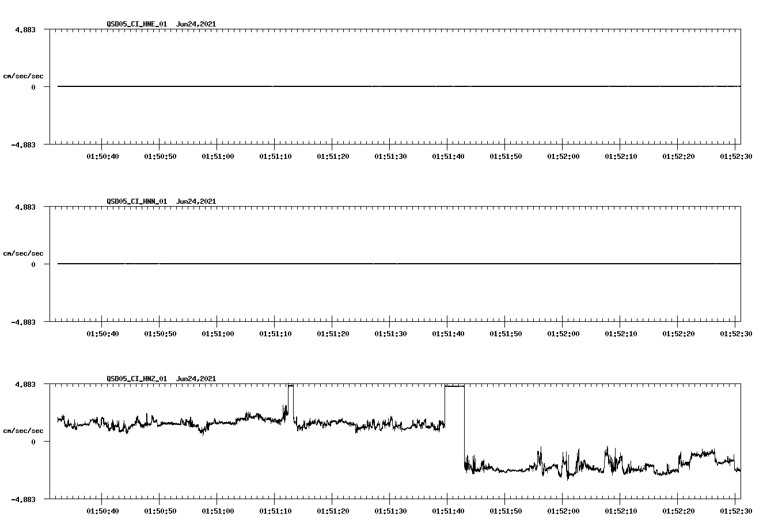This screenshot has width=782, height=532.
Task: Click the QSD05_CI_HNE_01 plot title
Action: [161, 24]
